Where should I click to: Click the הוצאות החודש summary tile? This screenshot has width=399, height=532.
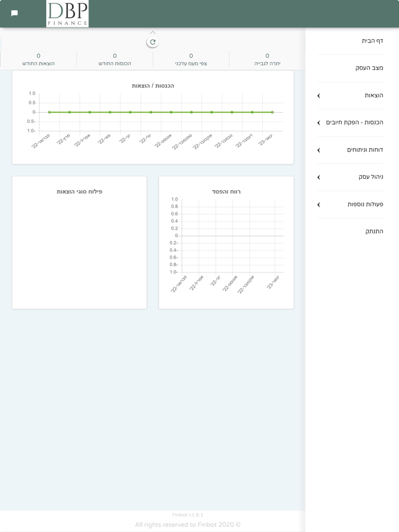(x=38, y=59)
